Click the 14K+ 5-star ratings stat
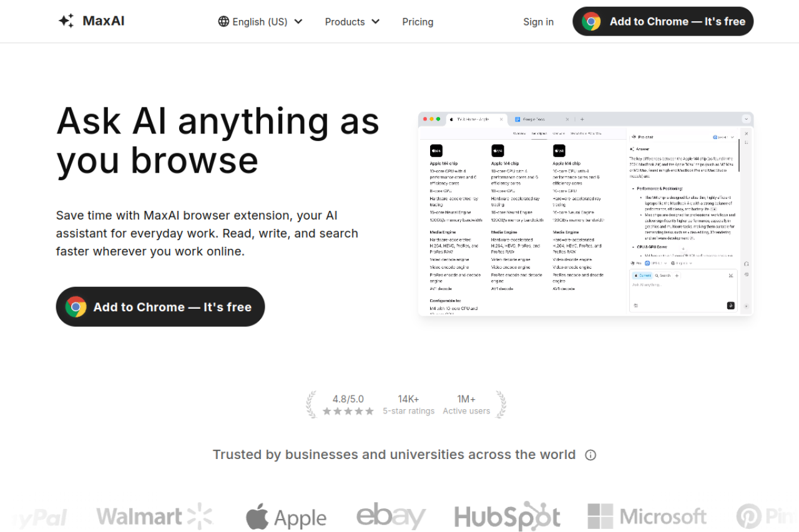Image resolution: width=799 pixels, height=532 pixels. pos(409,404)
